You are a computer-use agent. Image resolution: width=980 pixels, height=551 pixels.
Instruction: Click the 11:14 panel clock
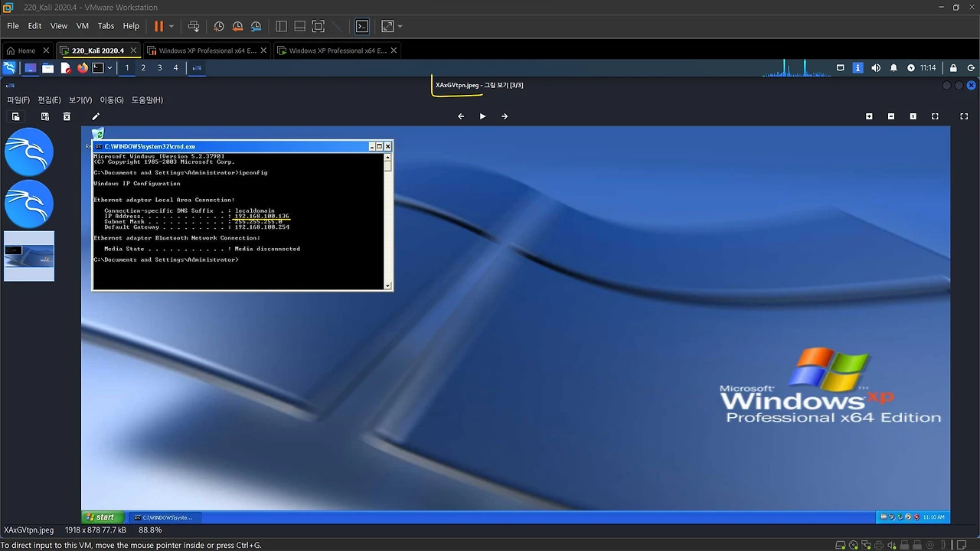click(928, 67)
